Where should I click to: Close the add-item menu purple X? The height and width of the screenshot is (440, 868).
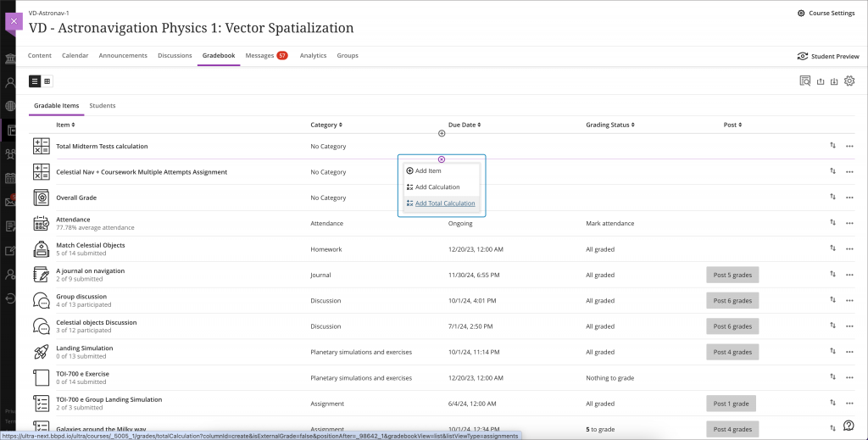click(x=441, y=159)
